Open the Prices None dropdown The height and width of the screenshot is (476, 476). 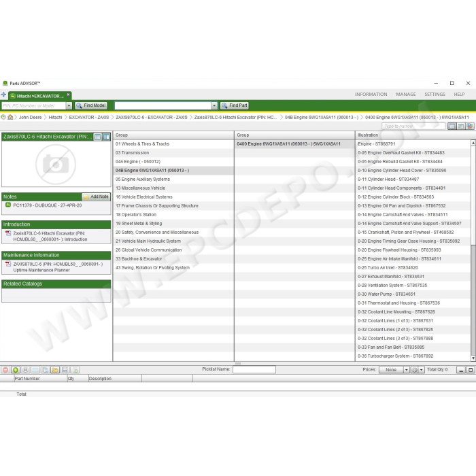(394, 369)
